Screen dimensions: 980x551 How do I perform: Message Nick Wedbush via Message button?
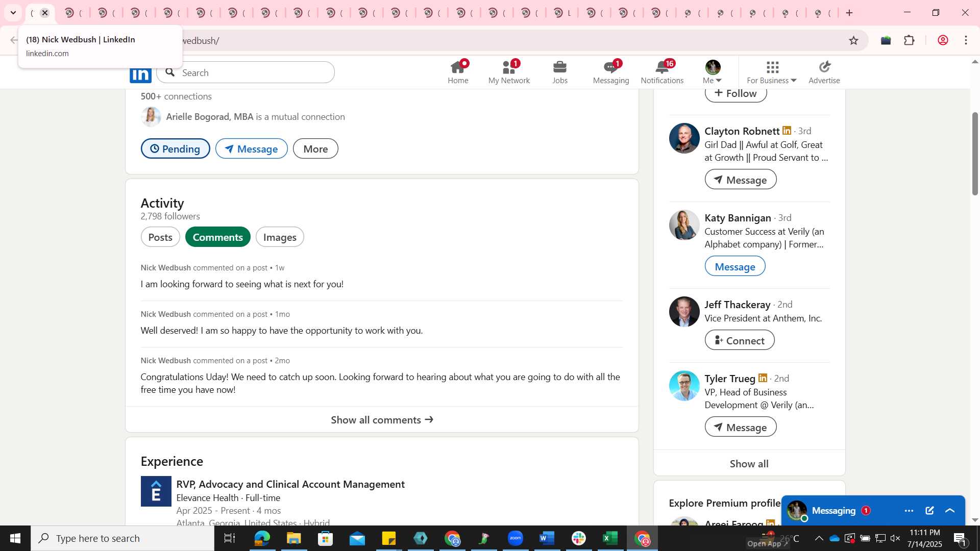(252, 148)
